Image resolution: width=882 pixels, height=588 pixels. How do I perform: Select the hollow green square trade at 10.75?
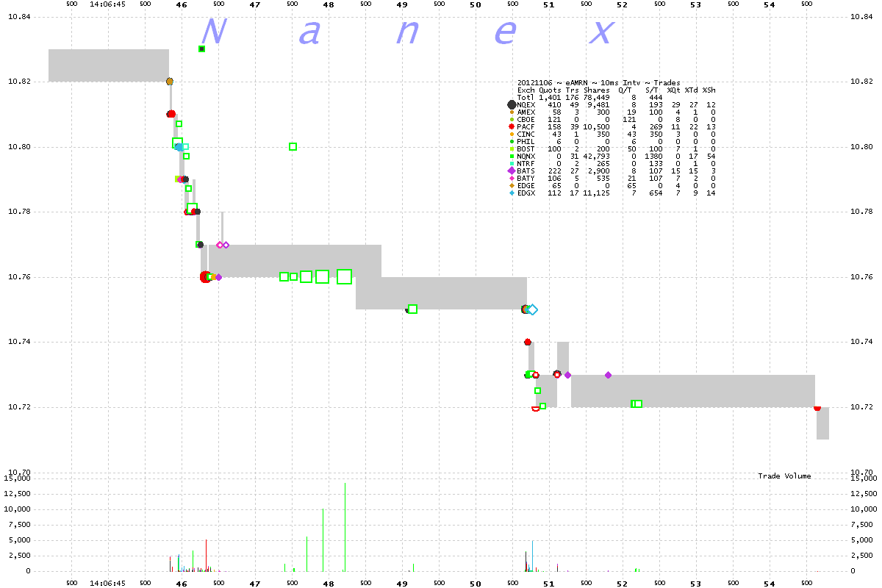[412, 309]
